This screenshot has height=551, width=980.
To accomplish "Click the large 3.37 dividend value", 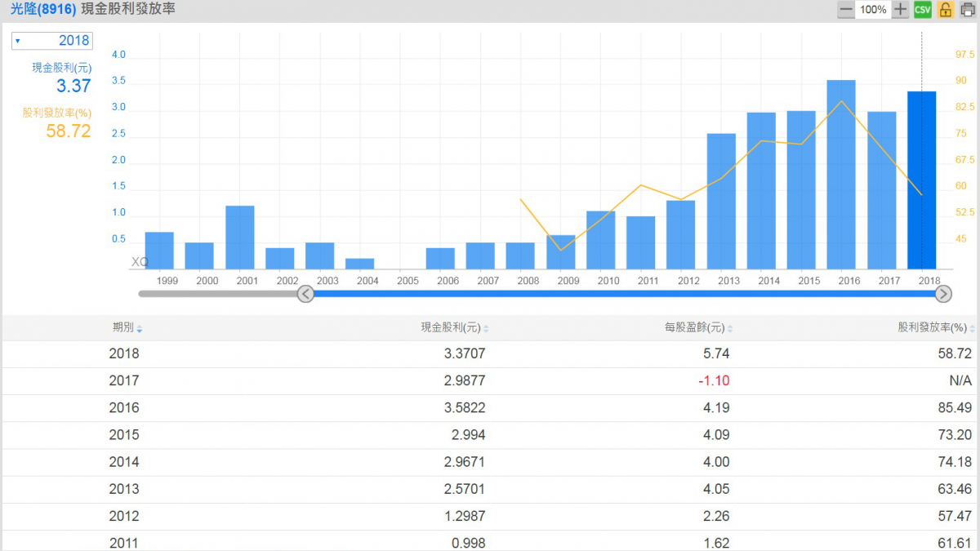I will click(x=74, y=87).
